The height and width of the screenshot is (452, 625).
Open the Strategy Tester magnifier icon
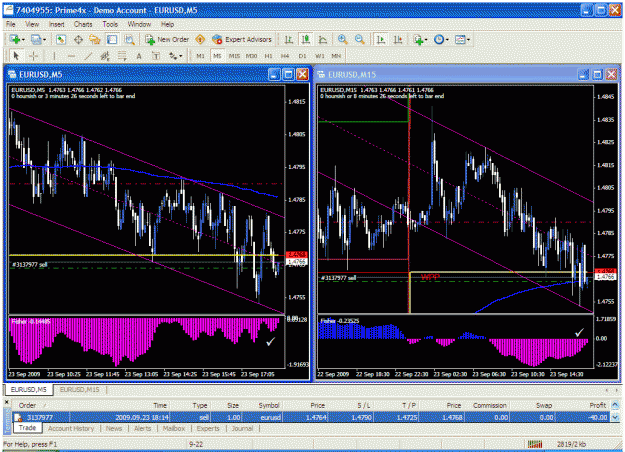(129, 39)
